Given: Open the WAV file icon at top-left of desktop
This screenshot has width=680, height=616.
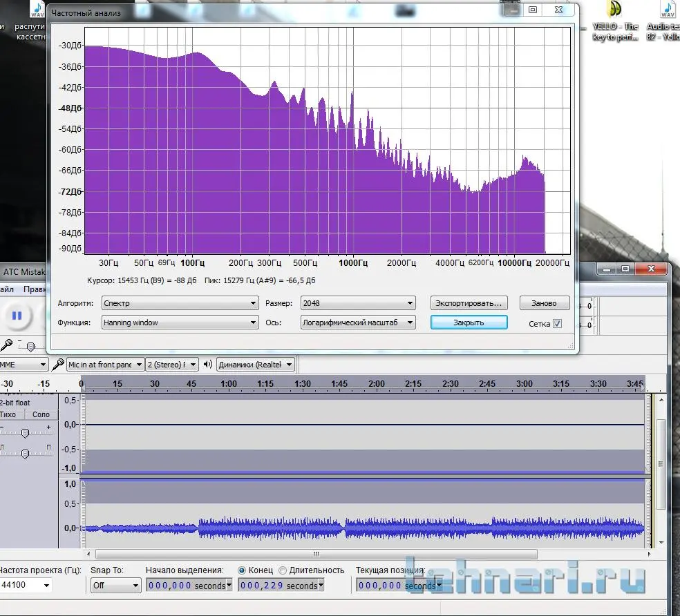Looking at the screenshot, I should pyautogui.click(x=38, y=10).
